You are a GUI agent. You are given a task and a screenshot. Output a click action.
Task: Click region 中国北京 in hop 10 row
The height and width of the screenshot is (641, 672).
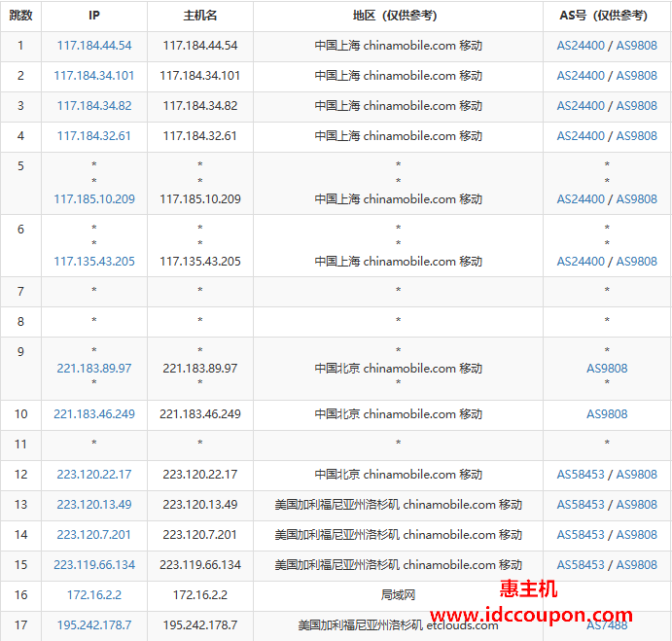[x=337, y=414]
